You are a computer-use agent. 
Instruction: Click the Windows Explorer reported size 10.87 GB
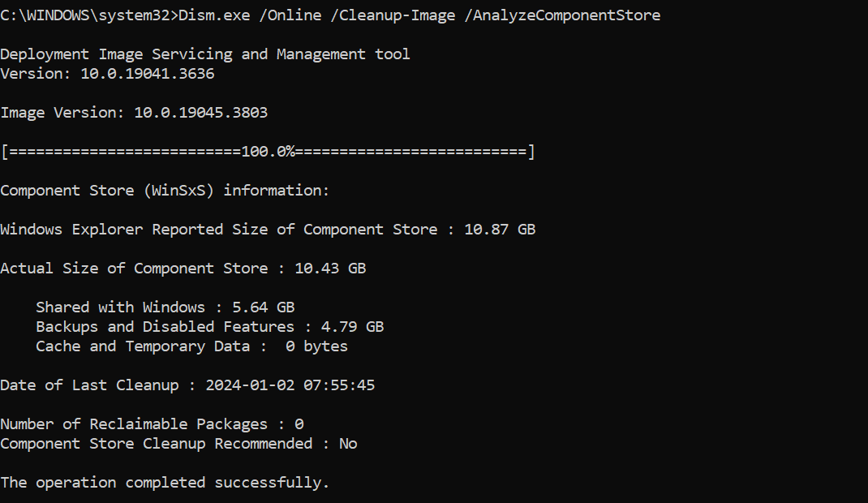click(x=500, y=230)
